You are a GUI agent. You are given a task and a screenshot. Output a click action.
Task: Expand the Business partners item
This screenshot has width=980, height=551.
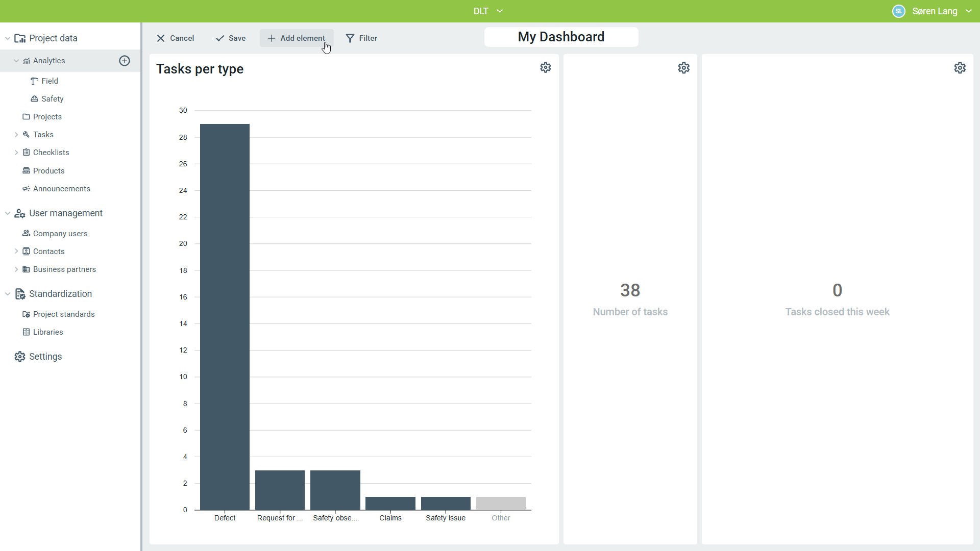click(16, 269)
